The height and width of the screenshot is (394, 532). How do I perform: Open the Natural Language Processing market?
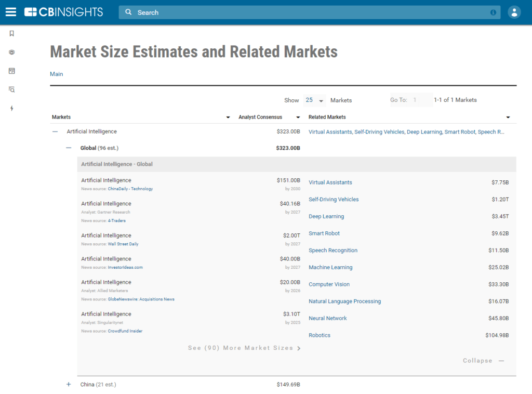345,301
